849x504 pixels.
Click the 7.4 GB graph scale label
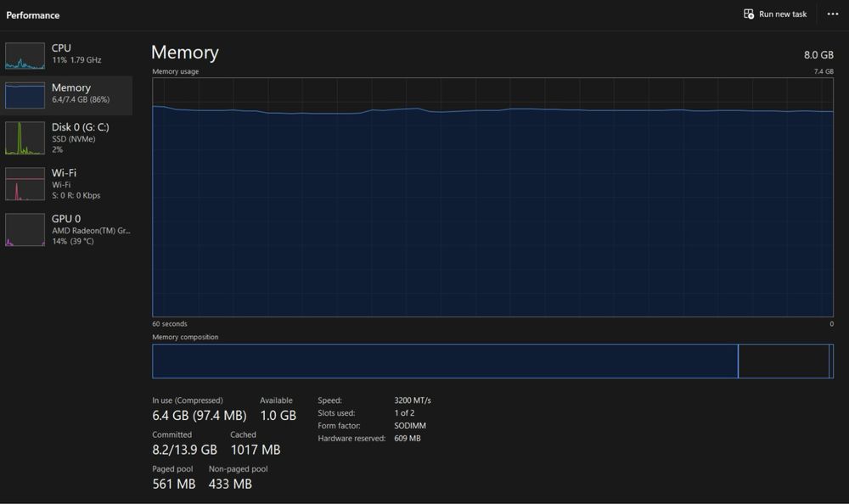[x=824, y=71]
